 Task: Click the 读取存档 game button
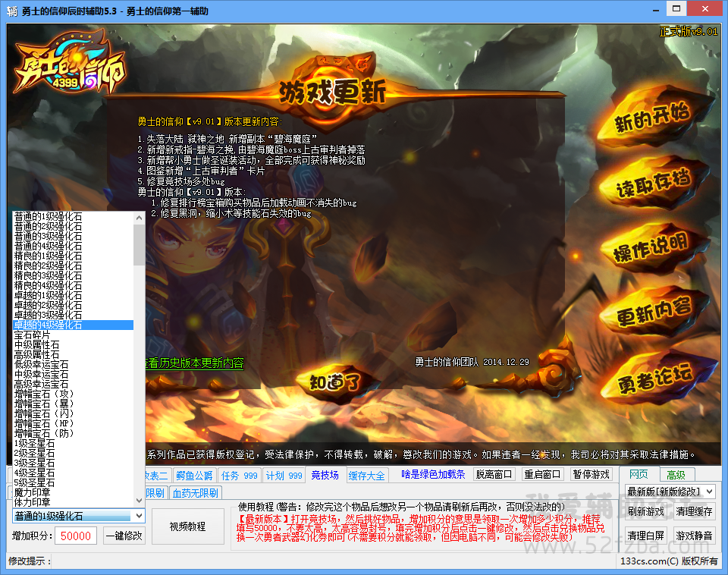coord(653,184)
